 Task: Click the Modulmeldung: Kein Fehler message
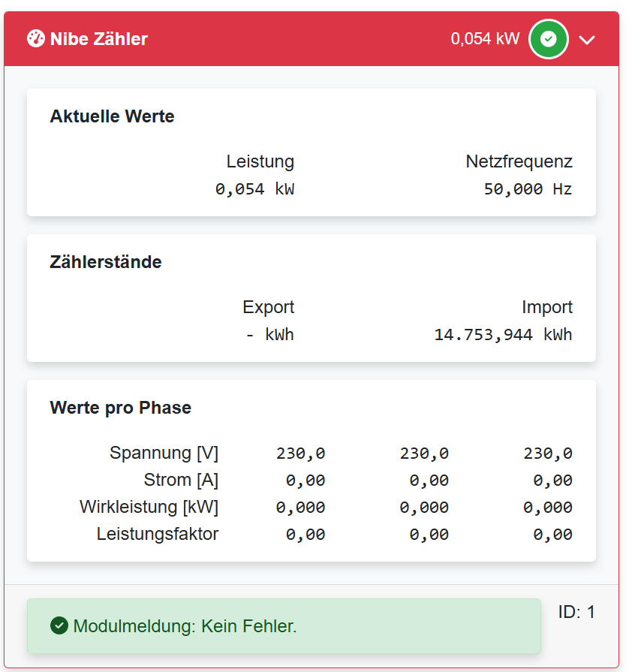[185, 625]
